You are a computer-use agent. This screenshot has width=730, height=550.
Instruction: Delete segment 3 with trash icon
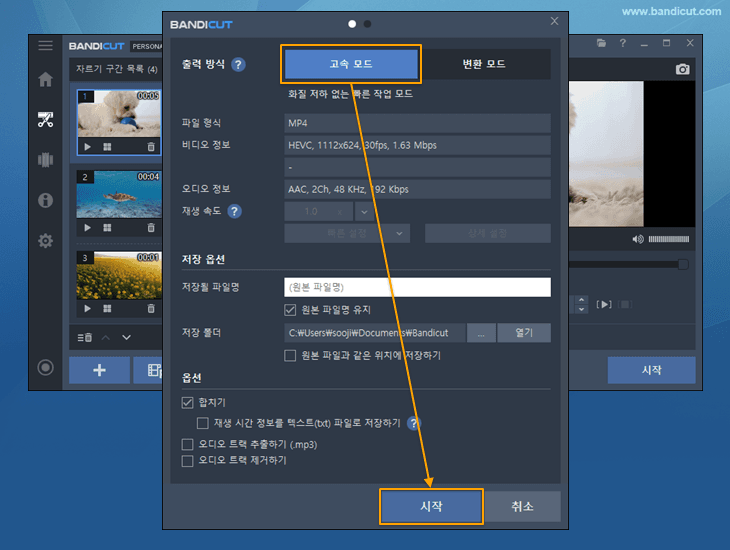tap(151, 308)
